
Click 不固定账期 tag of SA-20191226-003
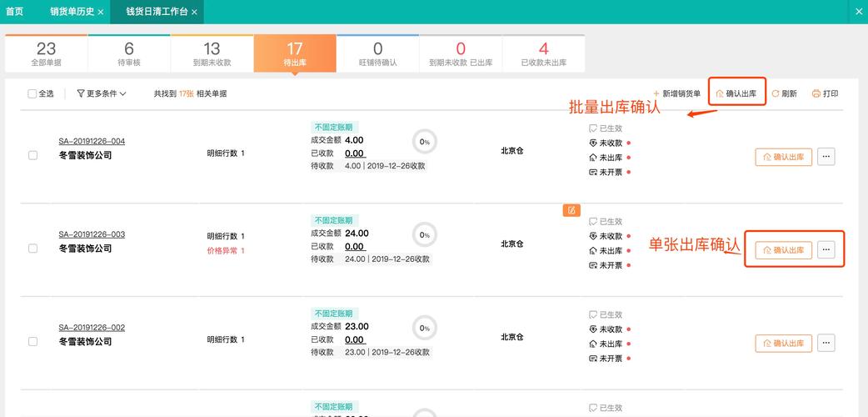tap(334, 220)
